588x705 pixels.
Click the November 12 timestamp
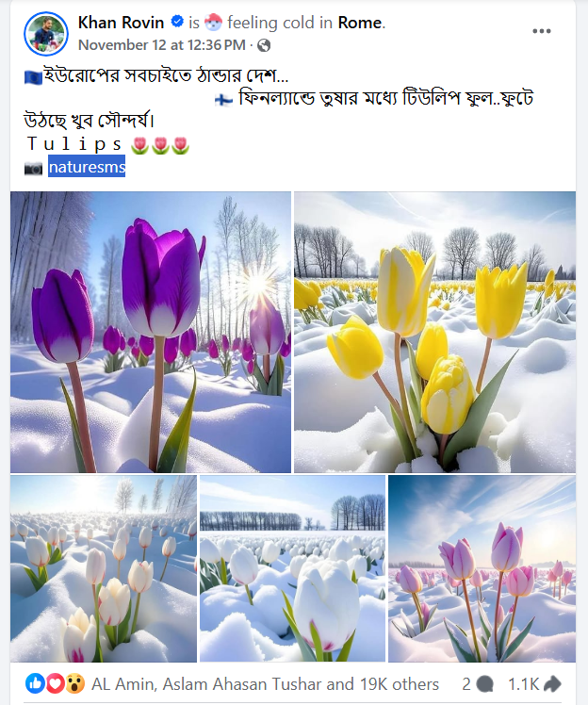click(x=162, y=45)
